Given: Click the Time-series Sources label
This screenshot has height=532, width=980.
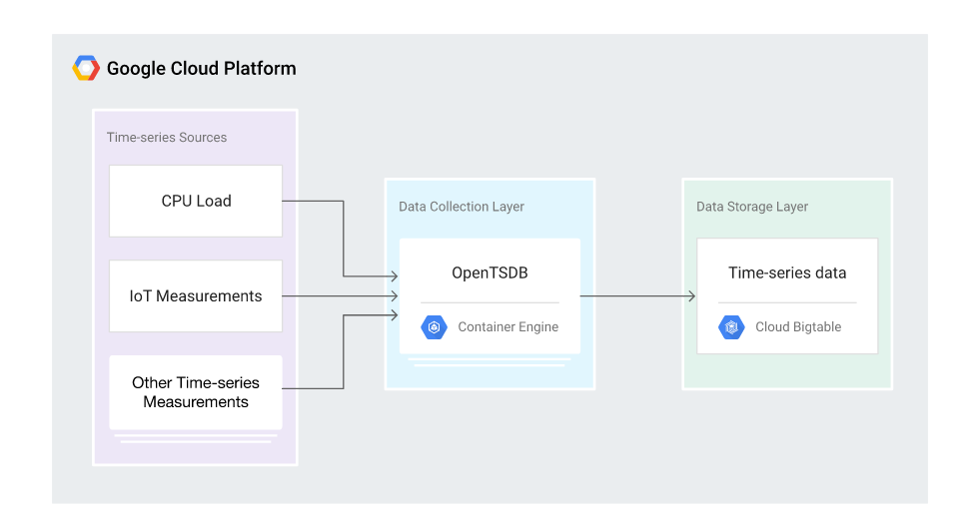Looking at the screenshot, I should (166, 138).
